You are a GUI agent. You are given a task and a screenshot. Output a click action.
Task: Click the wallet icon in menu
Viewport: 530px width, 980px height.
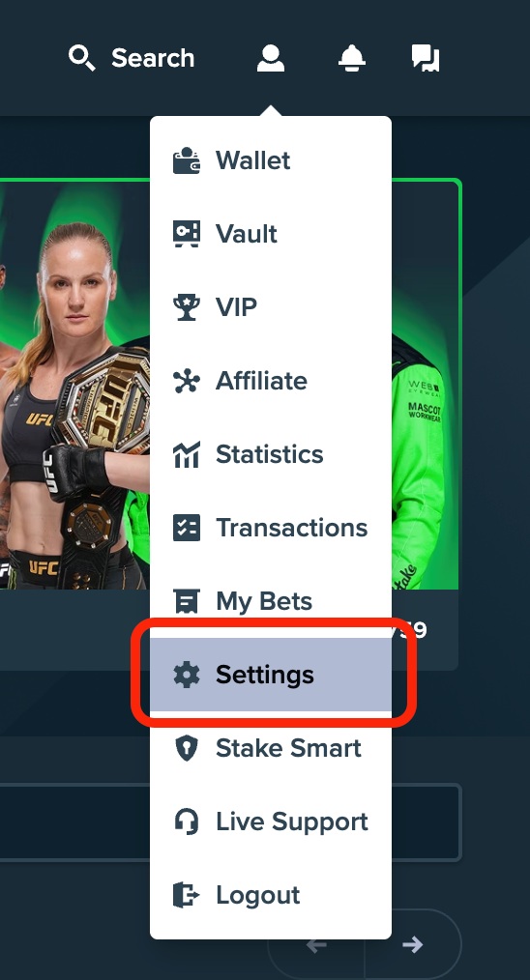(x=187, y=160)
